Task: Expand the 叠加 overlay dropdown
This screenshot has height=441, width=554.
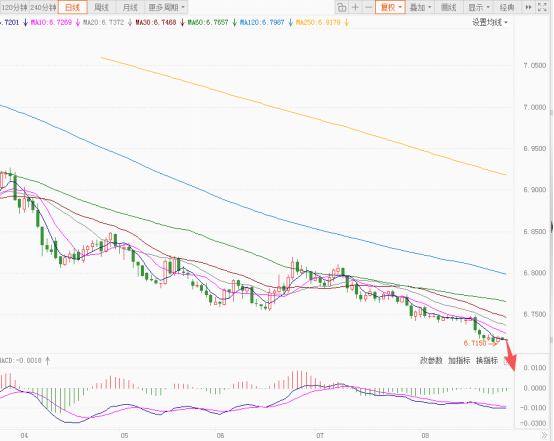Action: (x=420, y=7)
